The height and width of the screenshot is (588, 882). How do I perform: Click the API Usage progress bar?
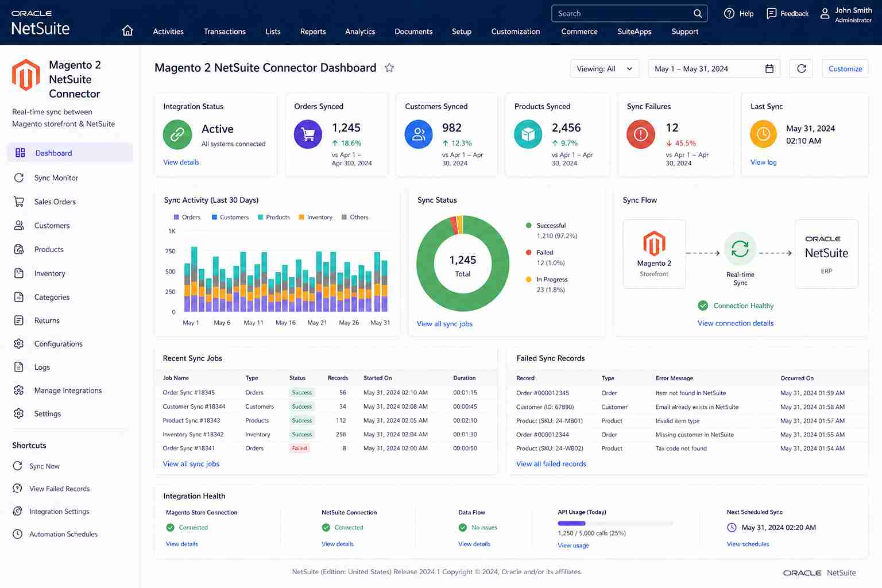point(615,523)
